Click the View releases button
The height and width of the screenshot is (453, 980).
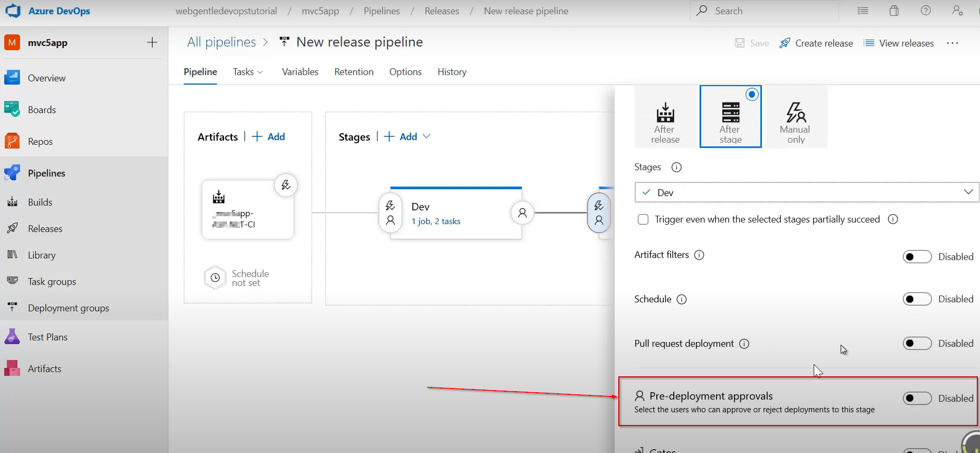pyautogui.click(x=898, y=43)
